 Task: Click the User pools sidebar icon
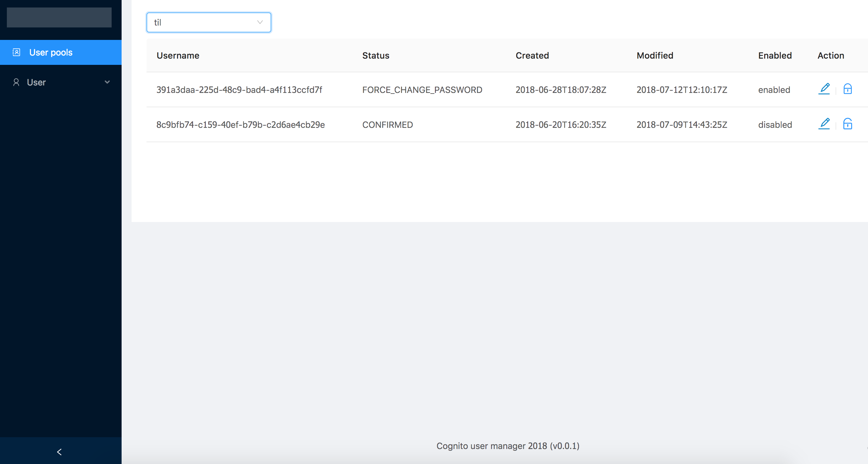16,52
